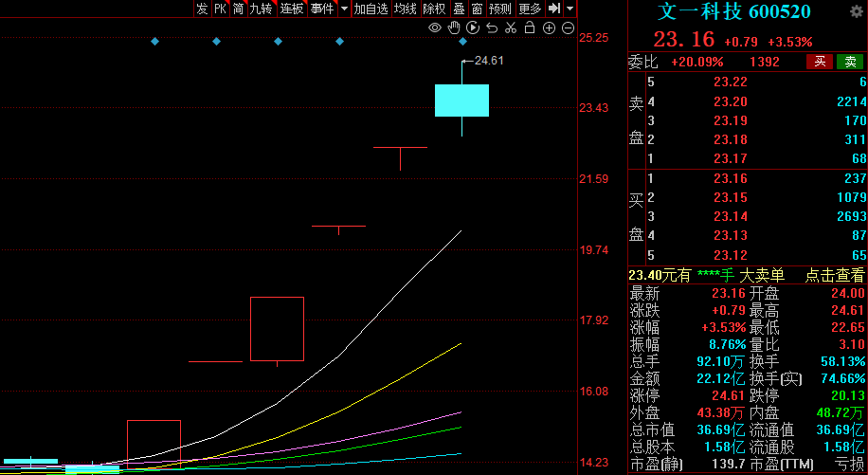The image size is (868, 475).
Task: Click the red 买 buy button
Action: pos(820,62)
